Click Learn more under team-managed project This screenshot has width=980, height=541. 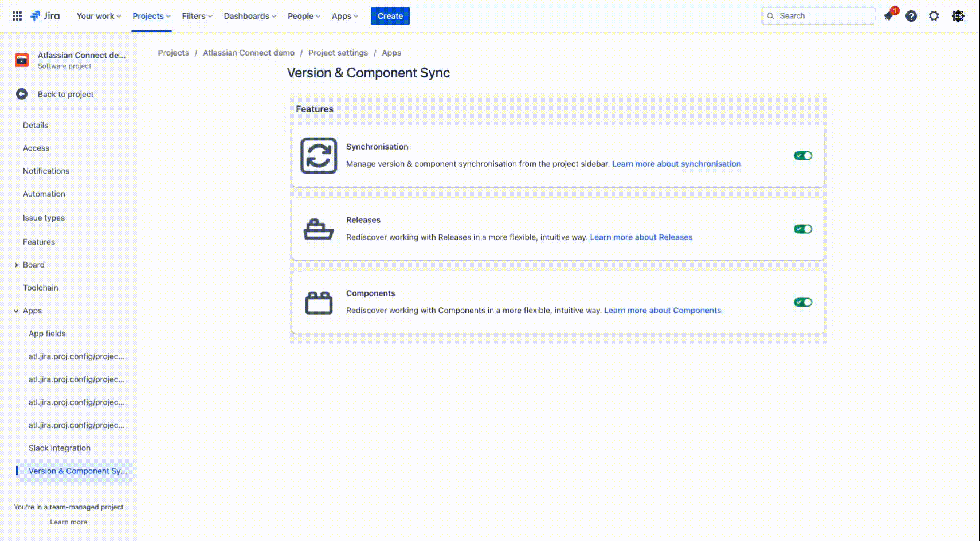(69, 522)
